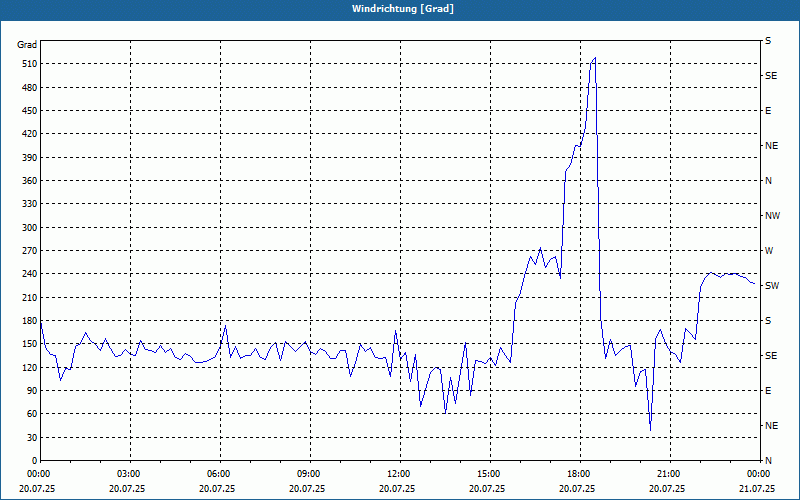The width and height of the screenshot is (800, 500).
Task: Pick the y-axis value "330"
Action: [x=30, y=204]
